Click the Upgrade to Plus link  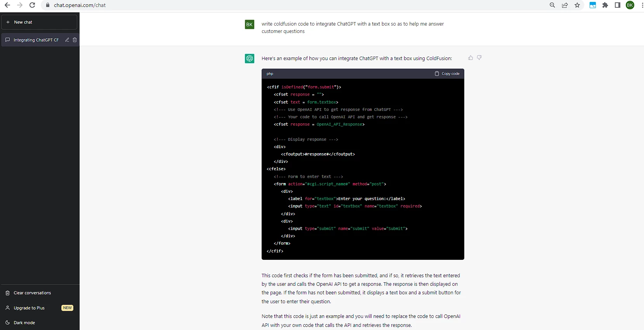coord(29,308)
